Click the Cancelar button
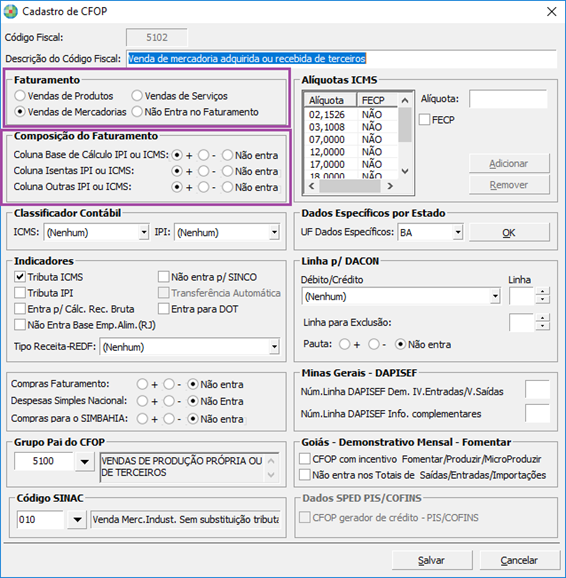 519,560
